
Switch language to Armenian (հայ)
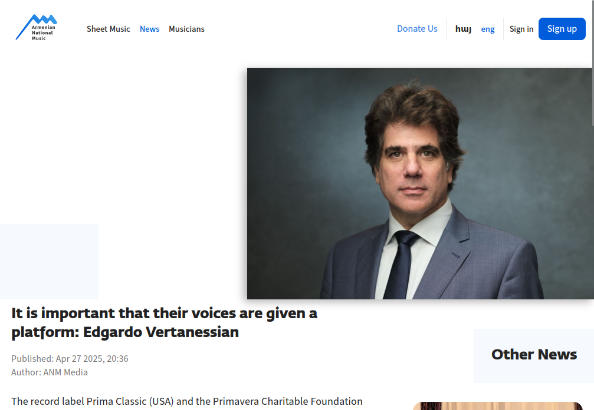point(463,29)
